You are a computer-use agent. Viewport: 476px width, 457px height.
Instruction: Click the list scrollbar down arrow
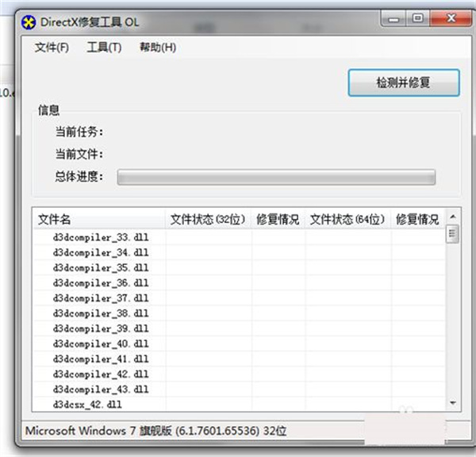tap(453, 403)
